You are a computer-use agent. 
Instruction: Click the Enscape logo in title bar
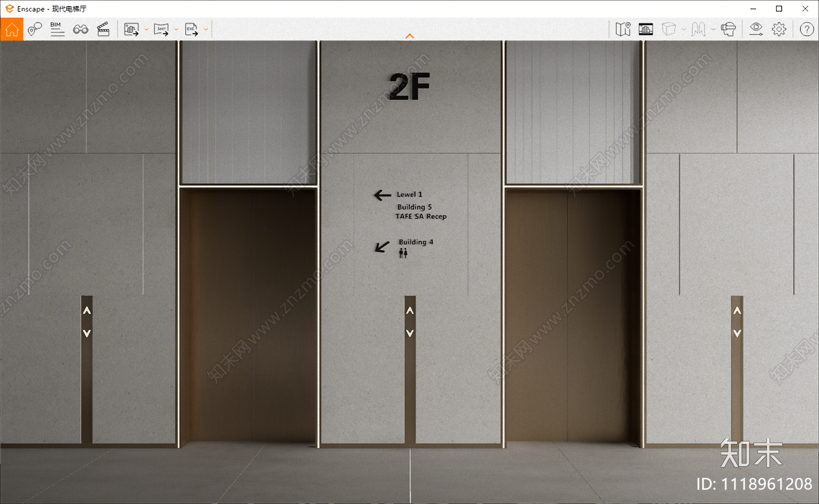click(x=9, y=9)
